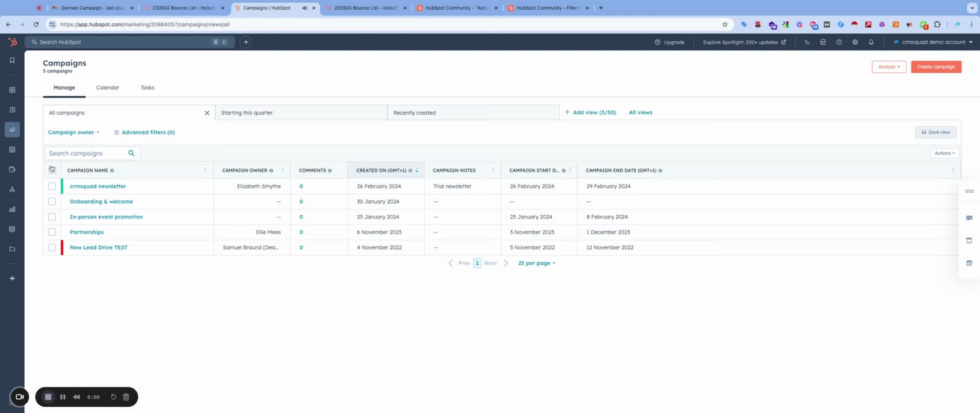The image size is (980, 413).
Task: Open the help question mark icon
Action: [839, 42]
